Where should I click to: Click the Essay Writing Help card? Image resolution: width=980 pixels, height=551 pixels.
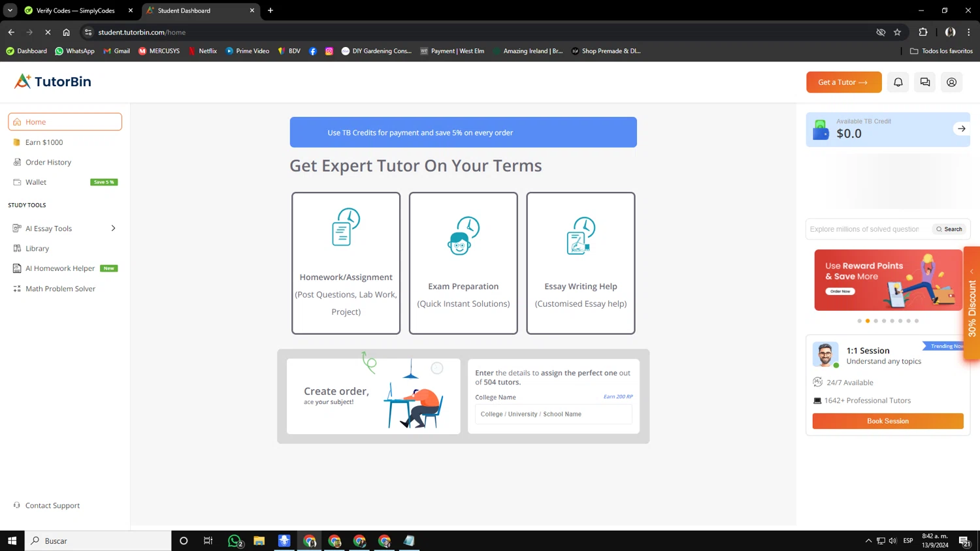point(581,263)
